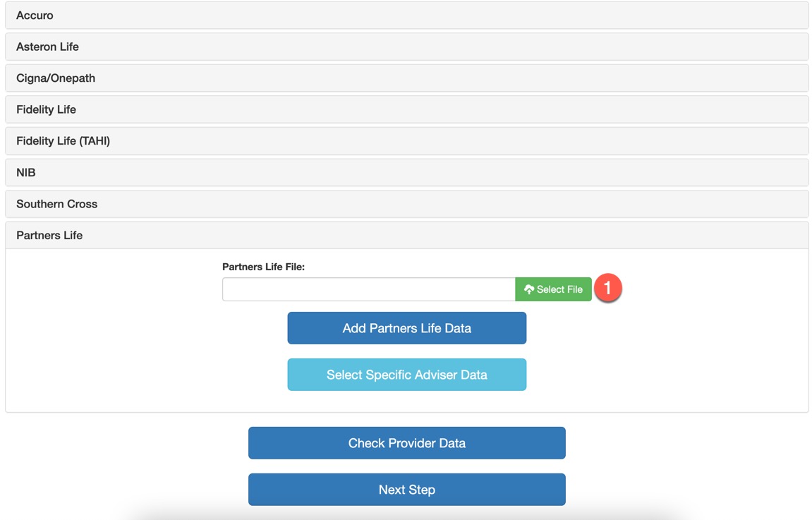The width and height of the screenshot is (812, 520).
Task: Focus the Partners Life file text box
Action: (368, 289)
